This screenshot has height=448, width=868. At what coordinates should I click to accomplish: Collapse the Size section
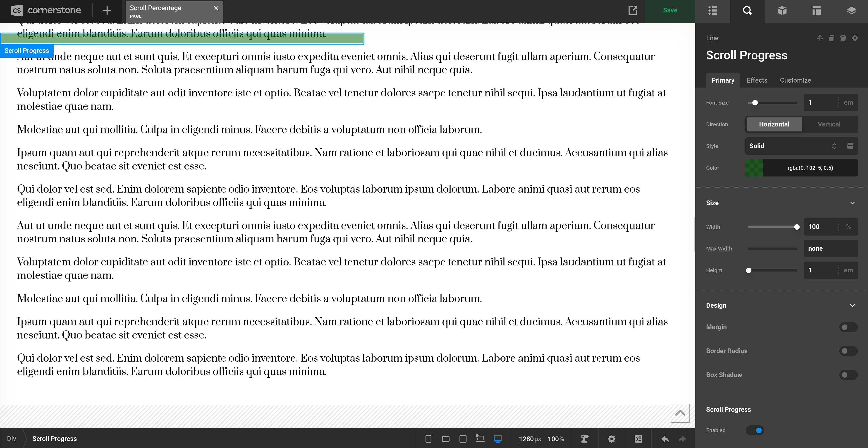tap(852, 203)
